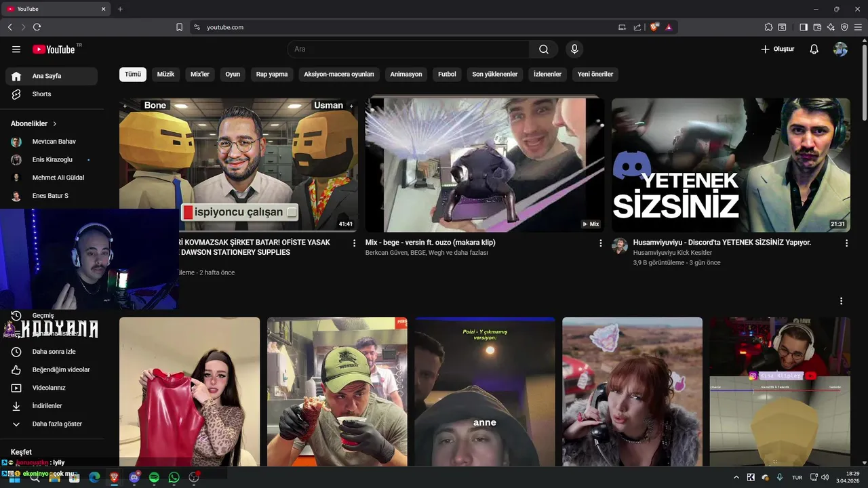Image resolution: width=868 pixels, height=488 pixels.
Task: Open the YouTube hamburger guide menu
Action: (16, 49)
